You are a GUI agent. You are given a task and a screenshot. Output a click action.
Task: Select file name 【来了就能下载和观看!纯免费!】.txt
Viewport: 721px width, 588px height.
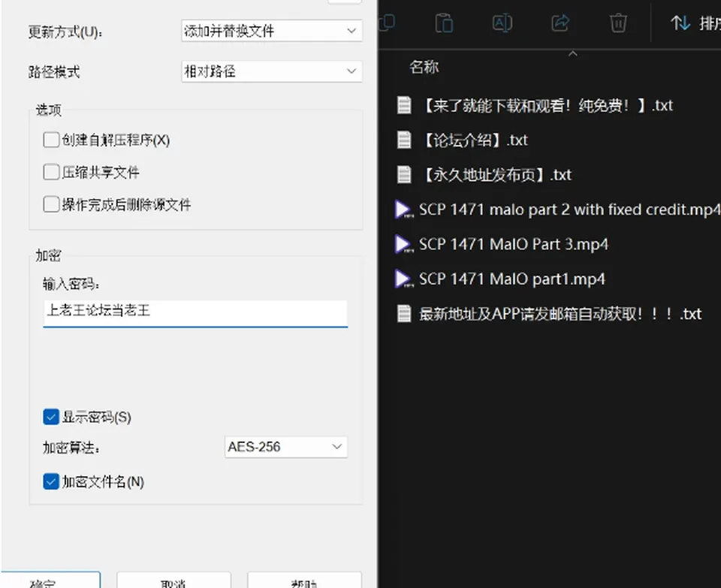[546, 105]
